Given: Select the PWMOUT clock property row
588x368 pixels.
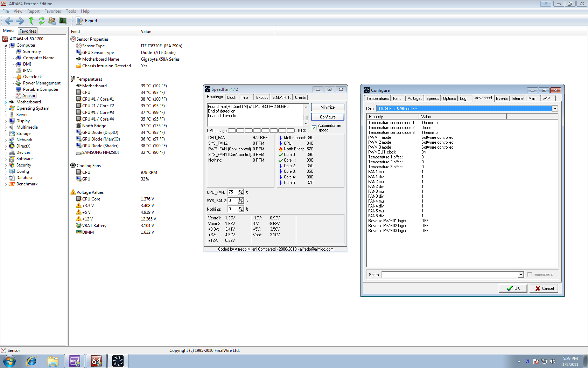Looking at the screenshot, I should (462, 152).
